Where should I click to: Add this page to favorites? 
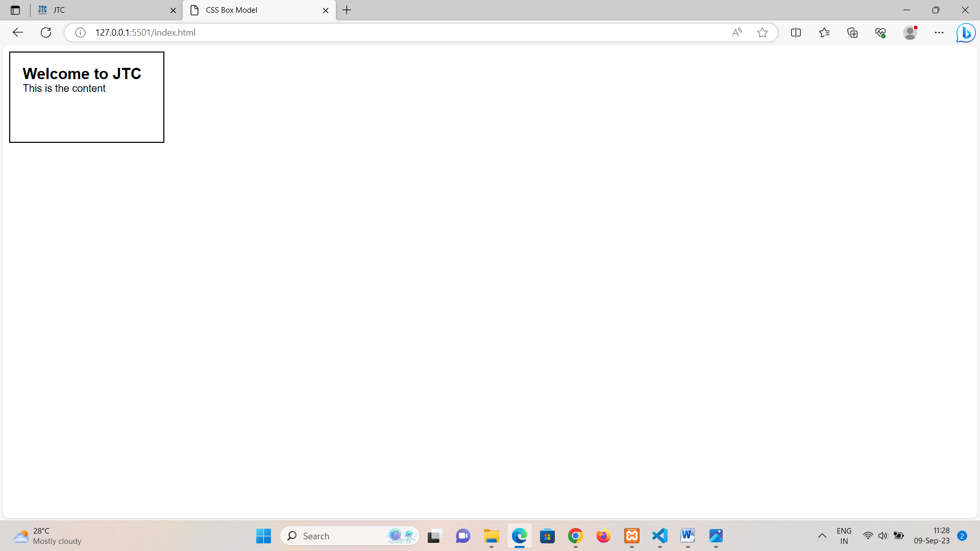pyautogui.click(x=763, y=33)
